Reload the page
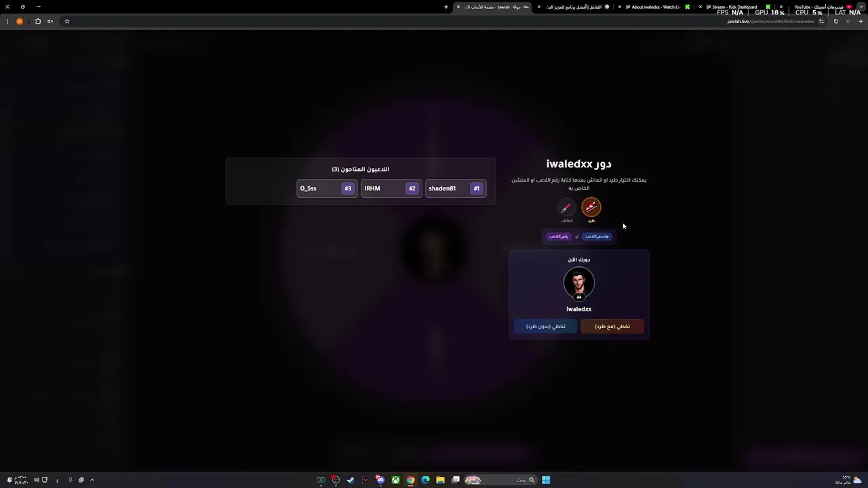Viewport: 868px width, 488px height. [835, 21]
